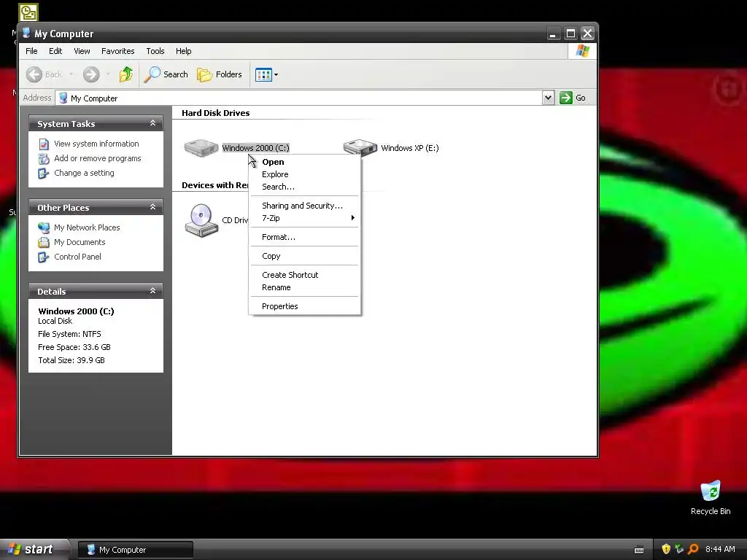Open the Favorites menu
This screenshot has height=560, width=747.
[x=117, y=51]
